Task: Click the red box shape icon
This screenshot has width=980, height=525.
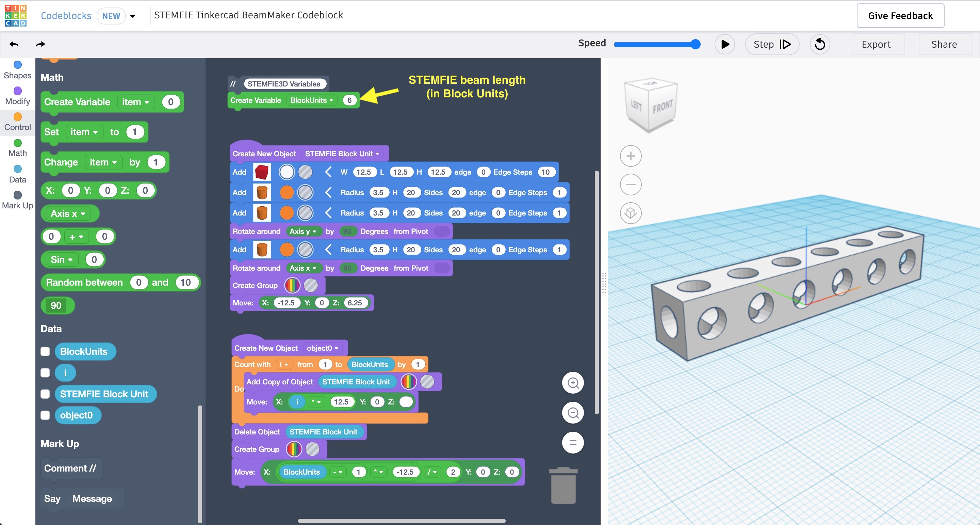Action: click(262, 172)
